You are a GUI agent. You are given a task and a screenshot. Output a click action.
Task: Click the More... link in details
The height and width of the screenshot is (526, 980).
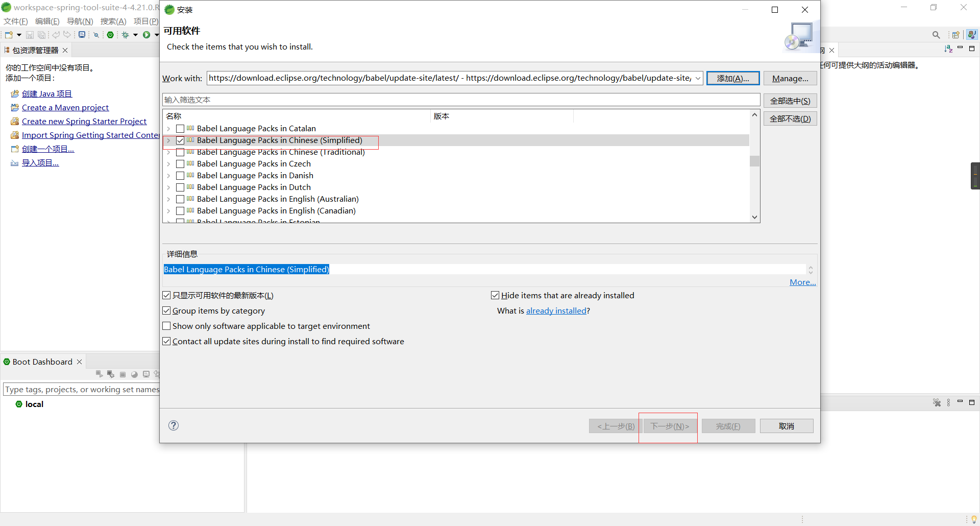click(x=802, y=282)
